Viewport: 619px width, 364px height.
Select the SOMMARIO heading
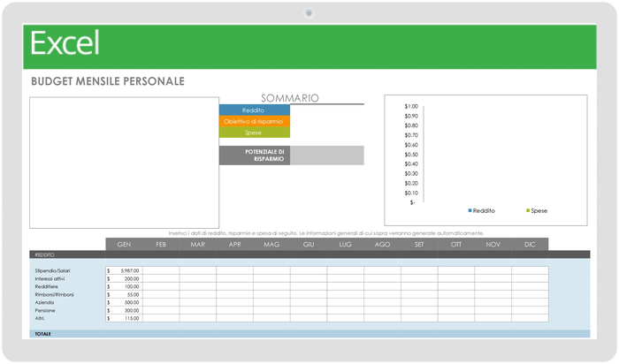point(290,98)
